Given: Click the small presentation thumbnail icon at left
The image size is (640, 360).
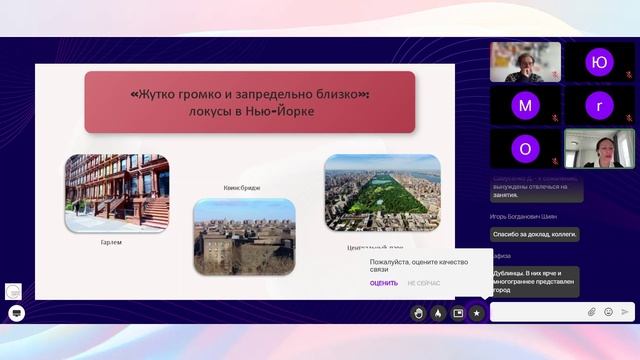Looking at the screenshot, I should (13, 291).
